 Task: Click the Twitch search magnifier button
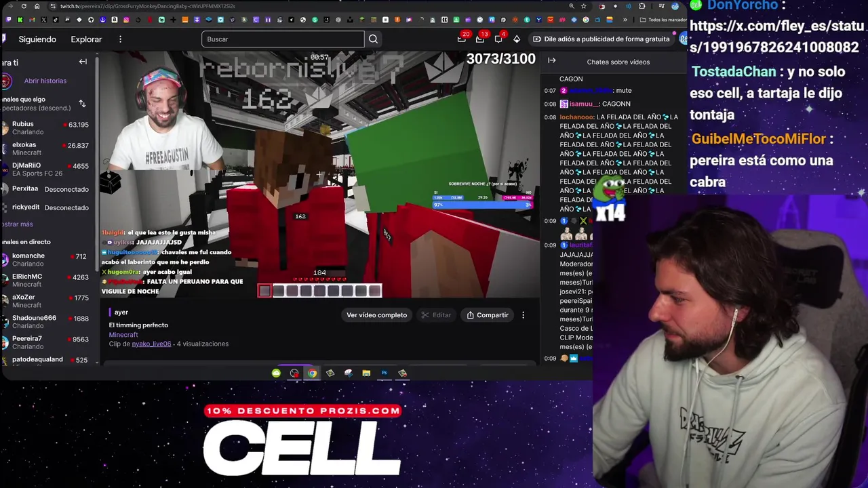tap(373, 39)
